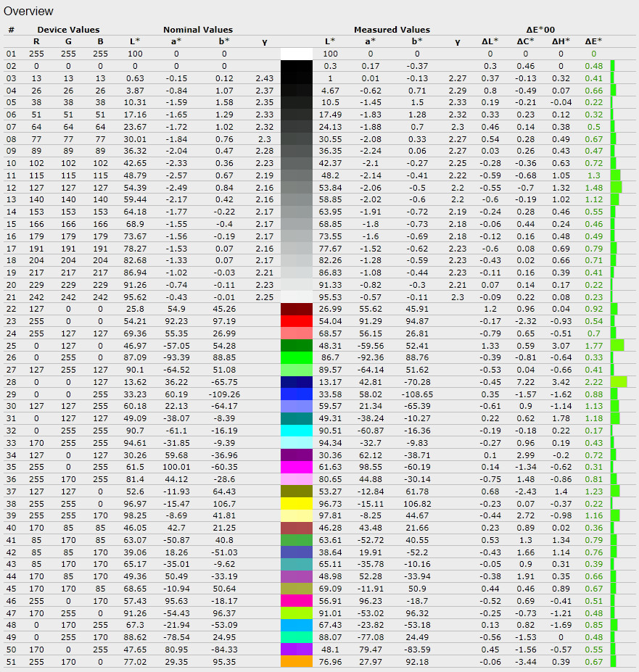Select the white swatch in row 01
The width and height of the screenshot is (639, 672).
tap(297, 54)
